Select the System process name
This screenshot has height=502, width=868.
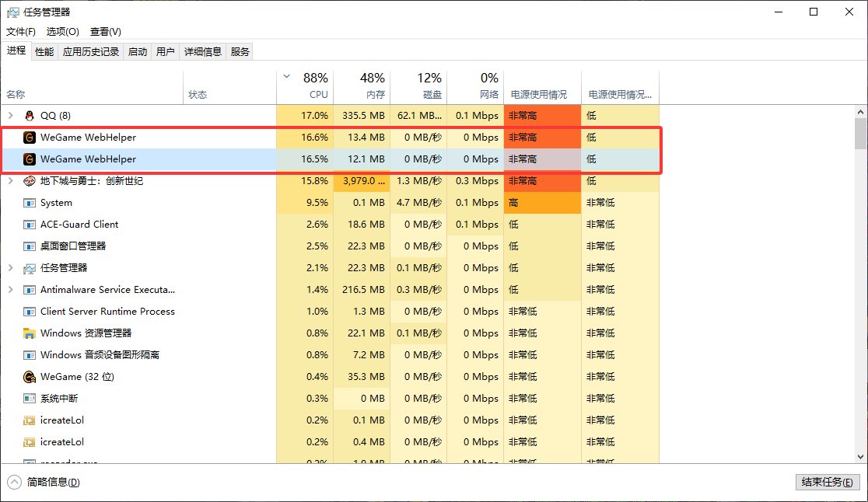[56, 203]
